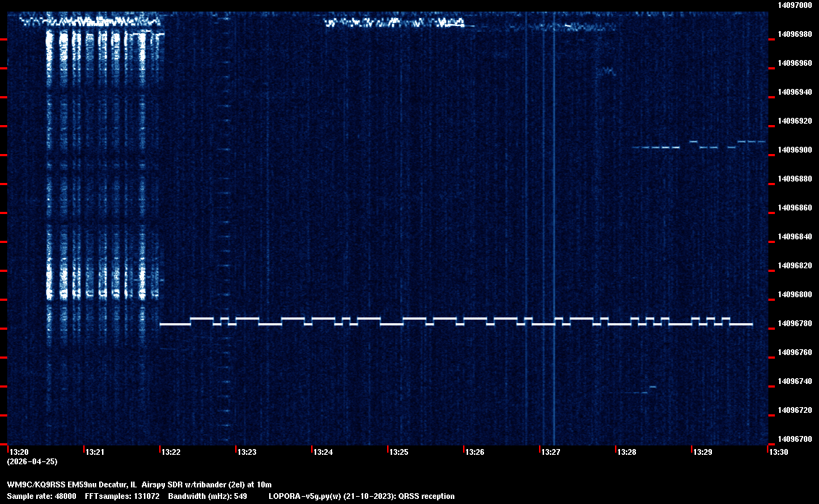The height and width of the screenshot is (504, 819).
Task: Click the 14096780 frequency scale label
Action: click(794, 323)
